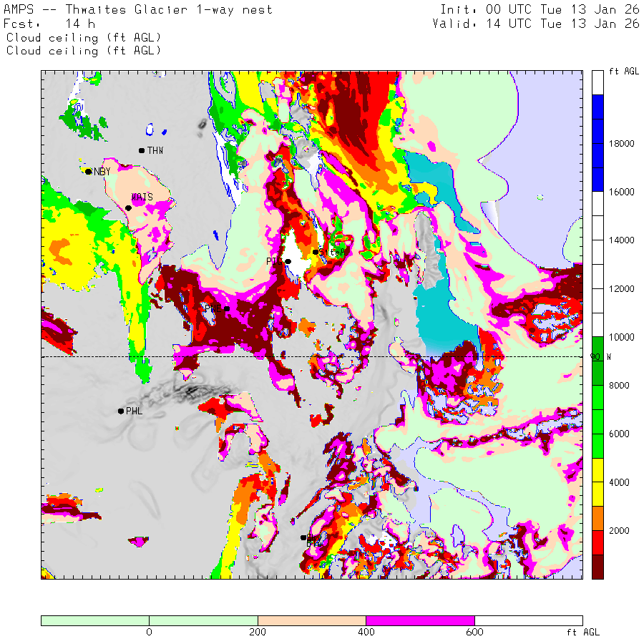
Task: Select the PNE station dot
Action: 227,308
